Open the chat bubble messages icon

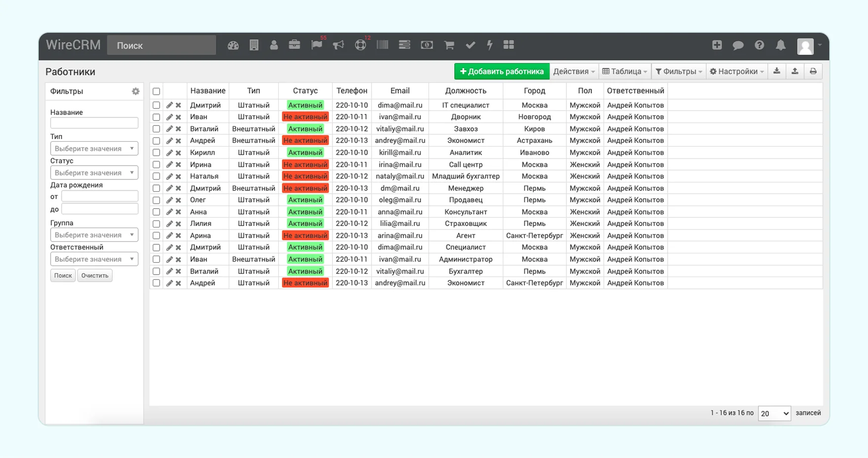click(738, 45)
